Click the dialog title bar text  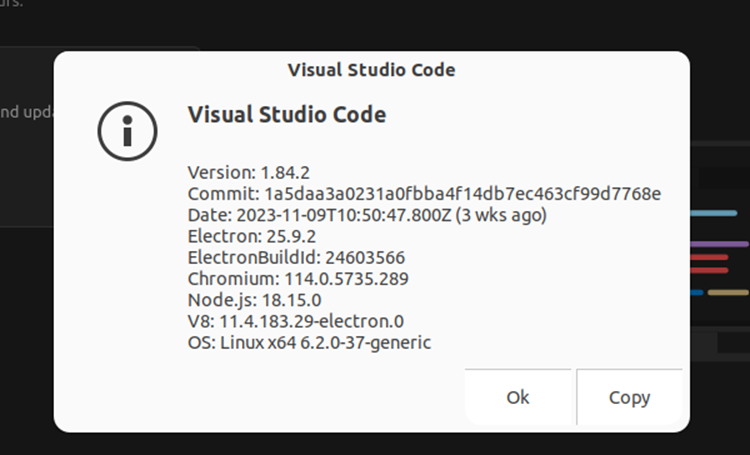click(372, 70)
